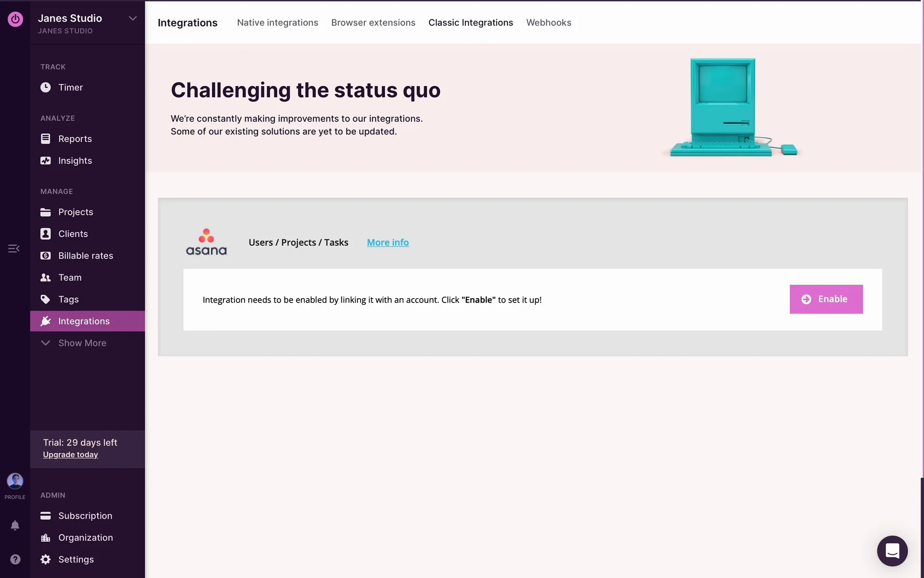Click the help question mark icon
This screenshot has height=578, width=924.
(x=15, y=559)
